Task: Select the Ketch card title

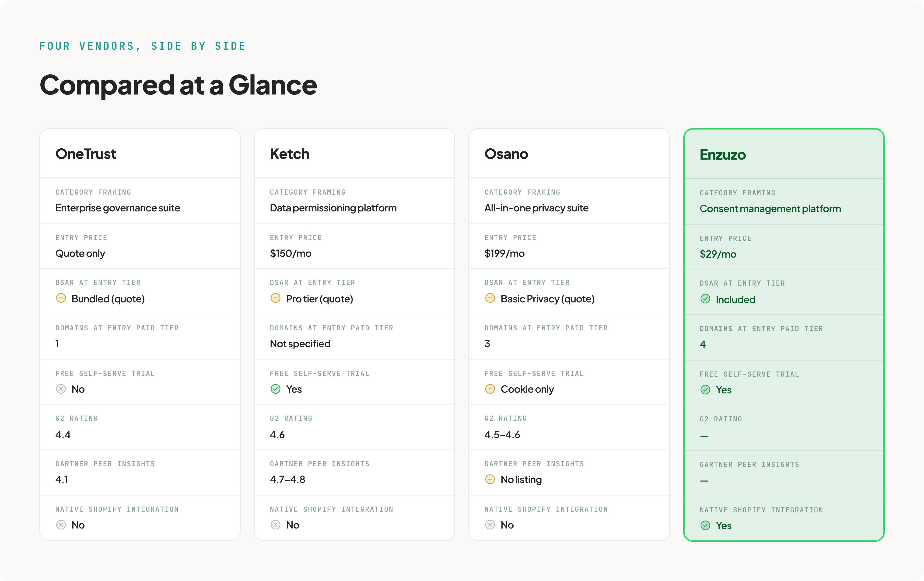Action: [x=290, y=154]
